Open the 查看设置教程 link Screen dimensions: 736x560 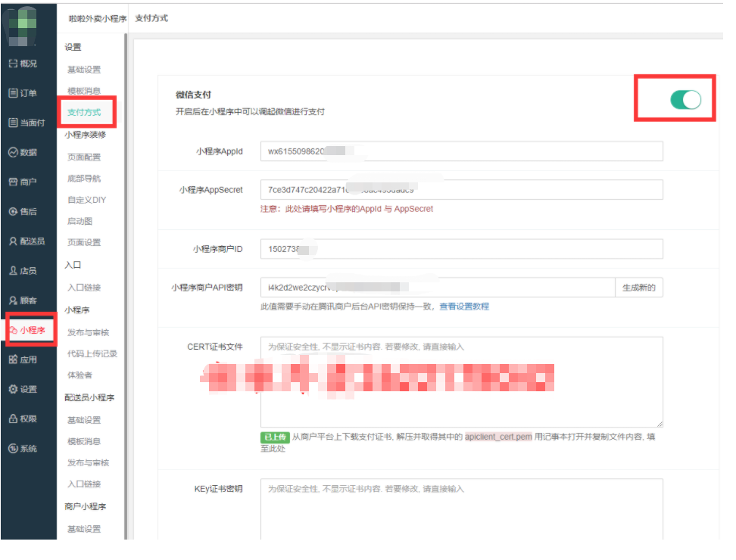tap(463, 306)
